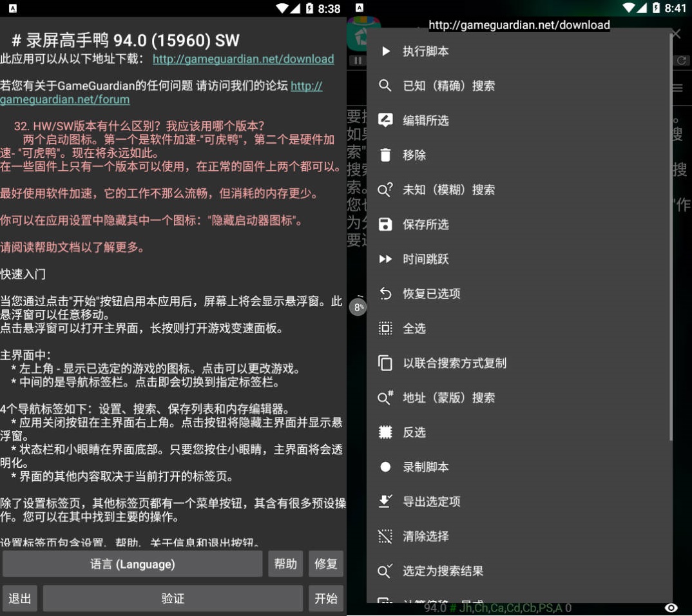Viewport: 692px width, 616px height.
Task: Click the 验证 button
Action: point(173,599)
